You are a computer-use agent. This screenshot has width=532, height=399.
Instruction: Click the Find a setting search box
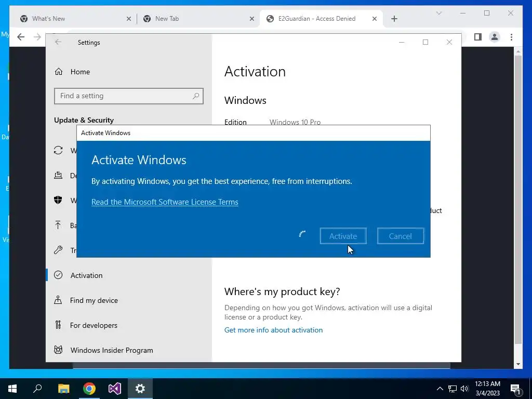pyautogui.click(x=129, y=96)
